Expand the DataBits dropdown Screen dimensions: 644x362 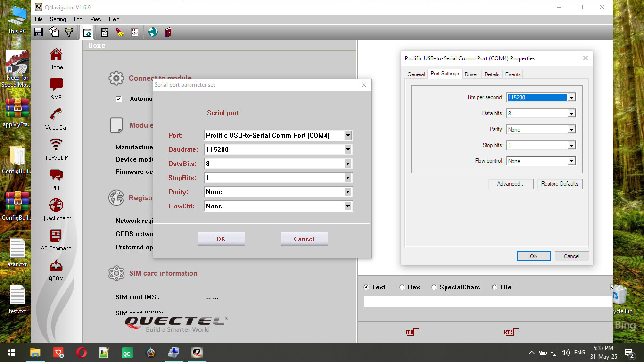348,164
